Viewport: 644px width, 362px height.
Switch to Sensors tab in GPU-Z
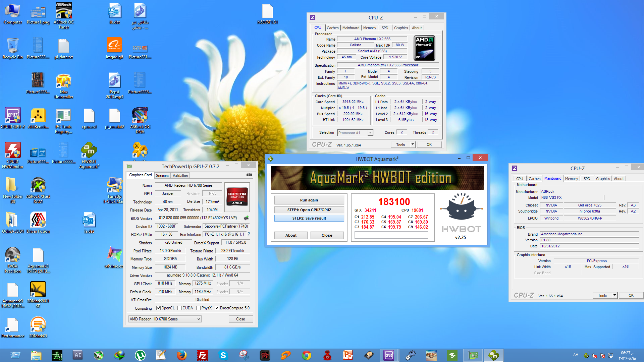pos(162,176)
